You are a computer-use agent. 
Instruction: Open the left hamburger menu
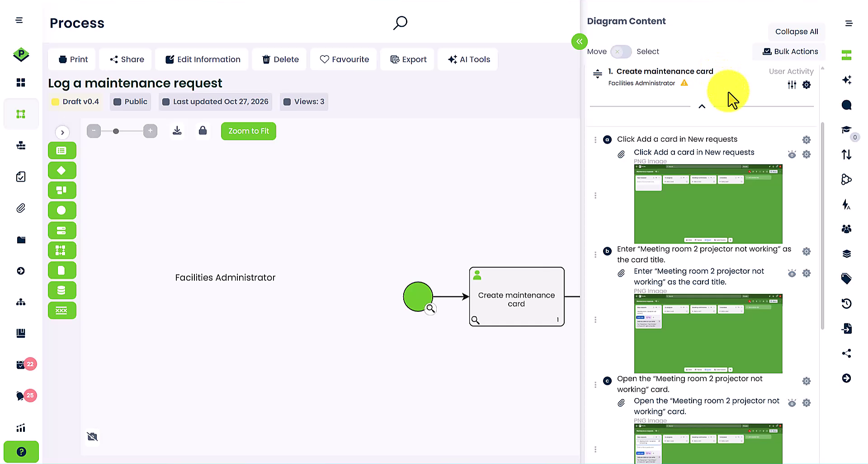coord(19,20)
